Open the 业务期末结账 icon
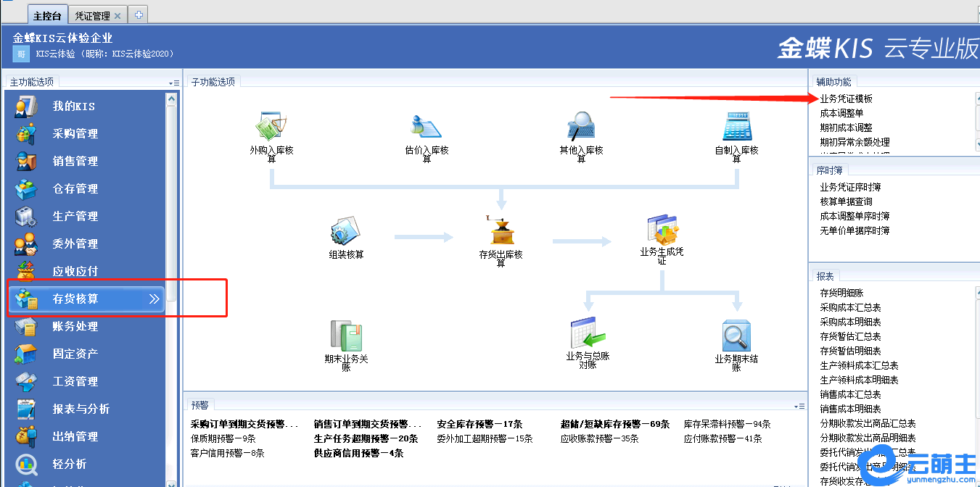The width and height of the screenshot is (980, 487). point(736,336)
